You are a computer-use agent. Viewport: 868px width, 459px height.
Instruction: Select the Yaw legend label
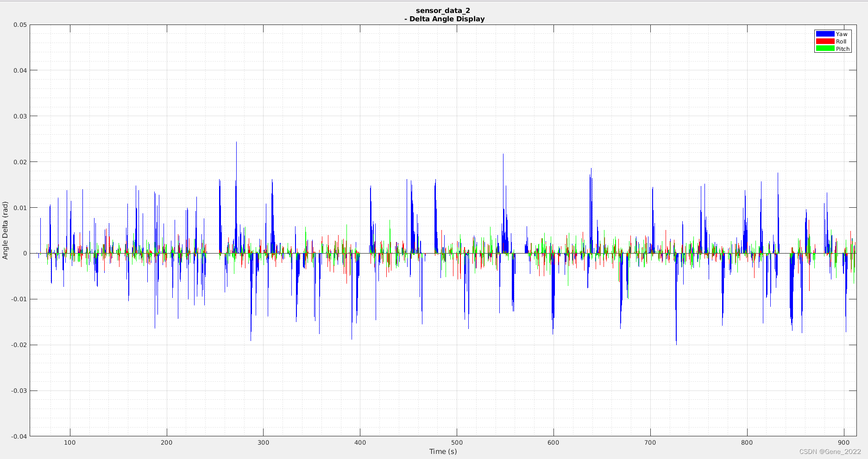[842, 34]
